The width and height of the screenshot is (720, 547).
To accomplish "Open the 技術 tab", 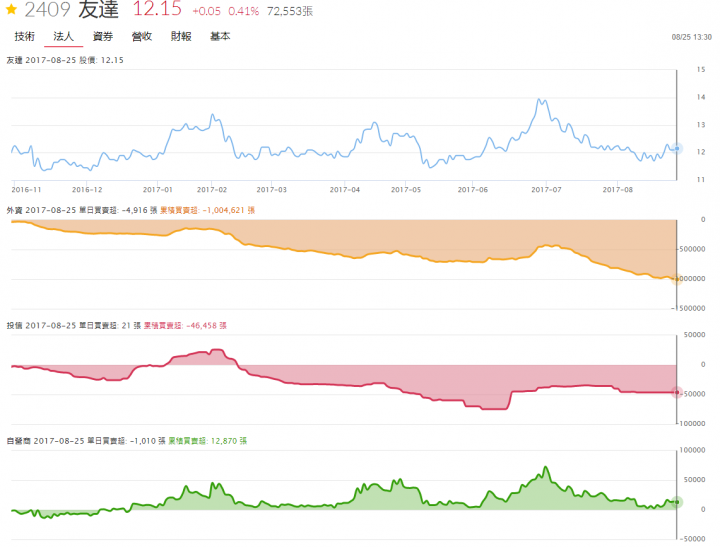I will pyautogui.click(x=24, y=36).
